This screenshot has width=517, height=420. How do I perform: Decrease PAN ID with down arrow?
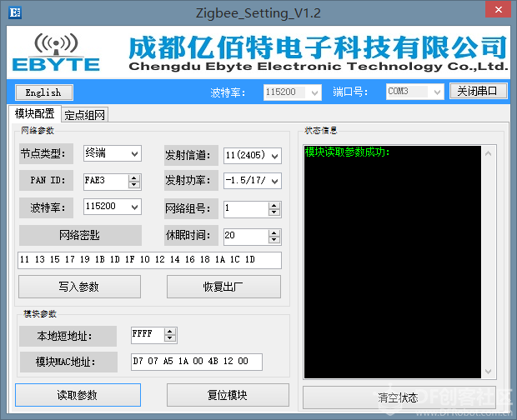point(134,185)
